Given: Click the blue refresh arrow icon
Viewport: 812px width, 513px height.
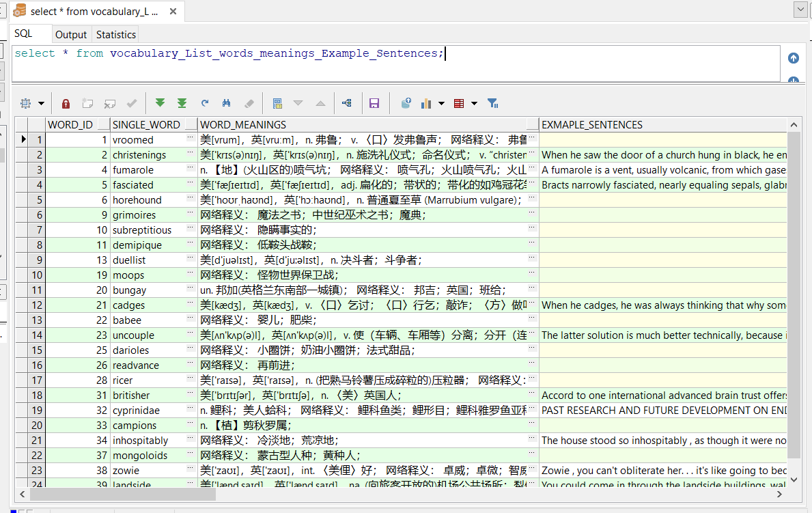Looking at the screenshot, I should tap(204, 103).
